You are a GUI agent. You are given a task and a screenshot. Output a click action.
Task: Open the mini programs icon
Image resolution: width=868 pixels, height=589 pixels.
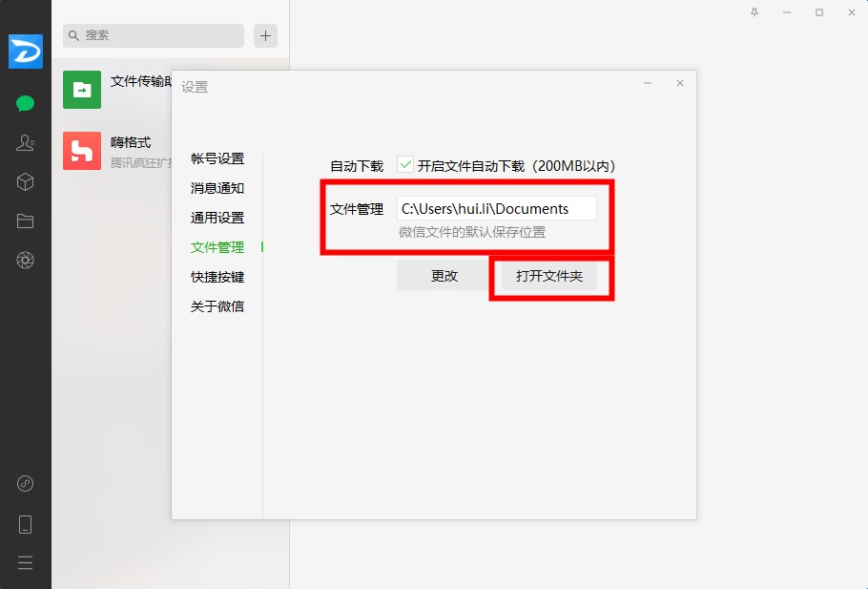[x=25, y=484]
